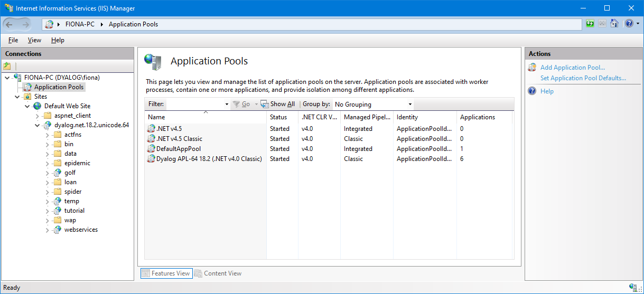Expand the actfns folder node

[x=48, y=135]
